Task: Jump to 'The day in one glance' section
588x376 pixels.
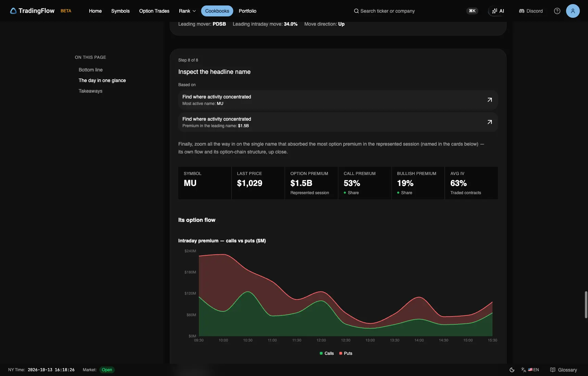Action: pyautogui.click(x=102, y=80)
